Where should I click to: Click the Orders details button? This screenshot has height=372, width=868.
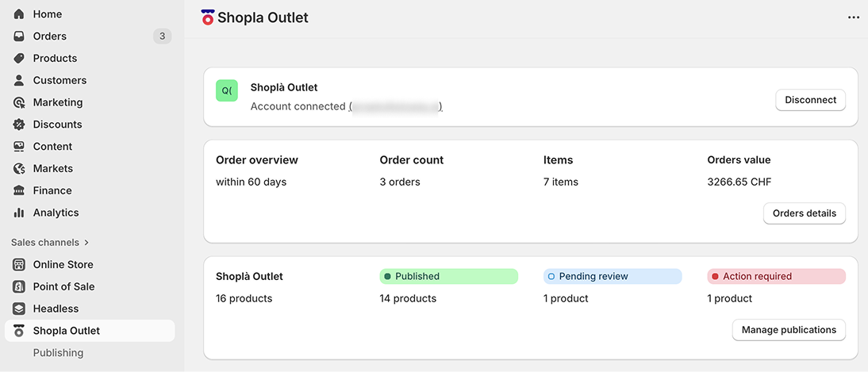click(x=805, y=213)
